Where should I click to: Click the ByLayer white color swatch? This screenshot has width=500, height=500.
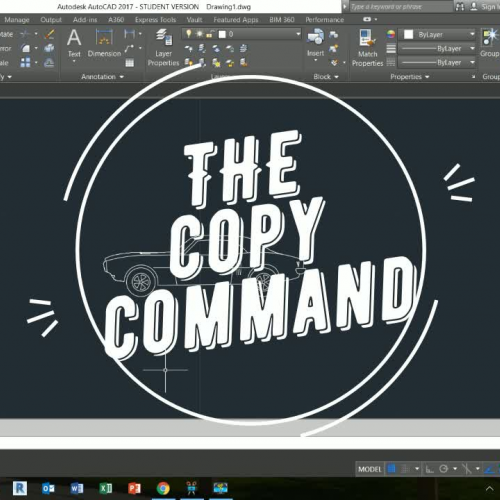click(409, 34)
